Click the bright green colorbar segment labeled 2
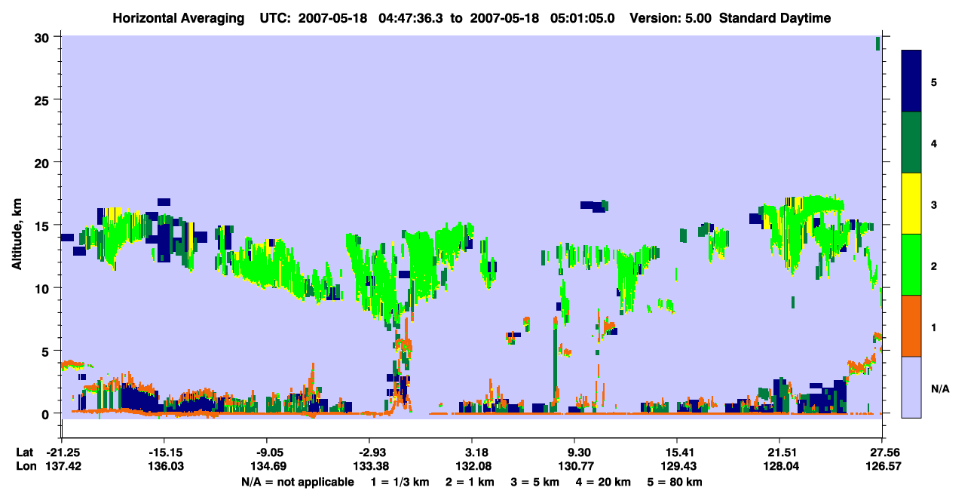The image size is (980, 503). [x=911, y=265]
